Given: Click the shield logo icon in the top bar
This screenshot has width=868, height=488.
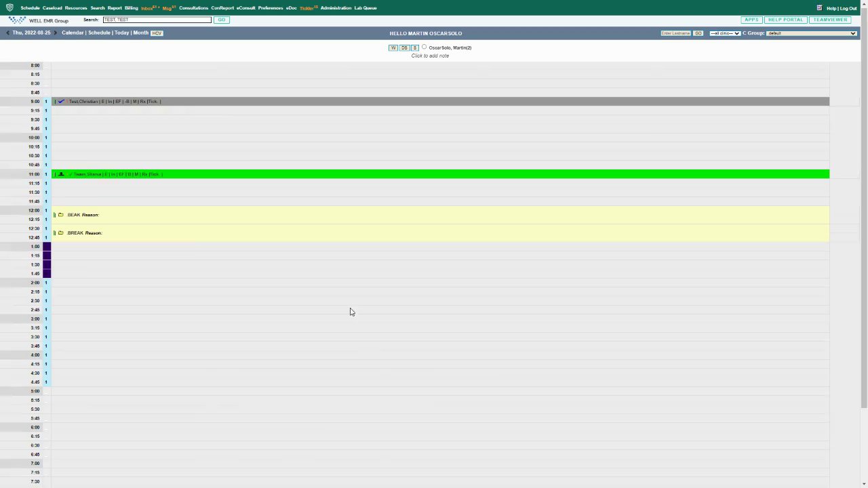Looking at the screenshot, I should (9, 7).
